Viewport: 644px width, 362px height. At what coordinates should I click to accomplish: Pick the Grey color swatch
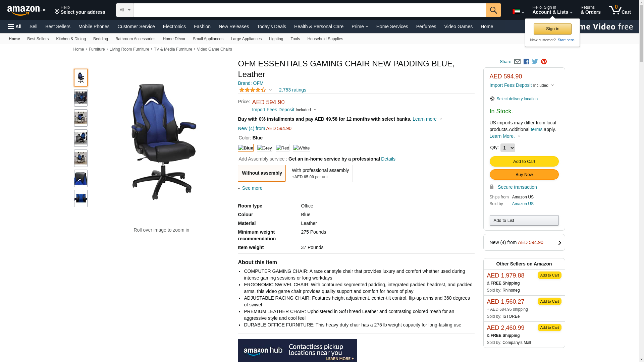click(265, 148)
